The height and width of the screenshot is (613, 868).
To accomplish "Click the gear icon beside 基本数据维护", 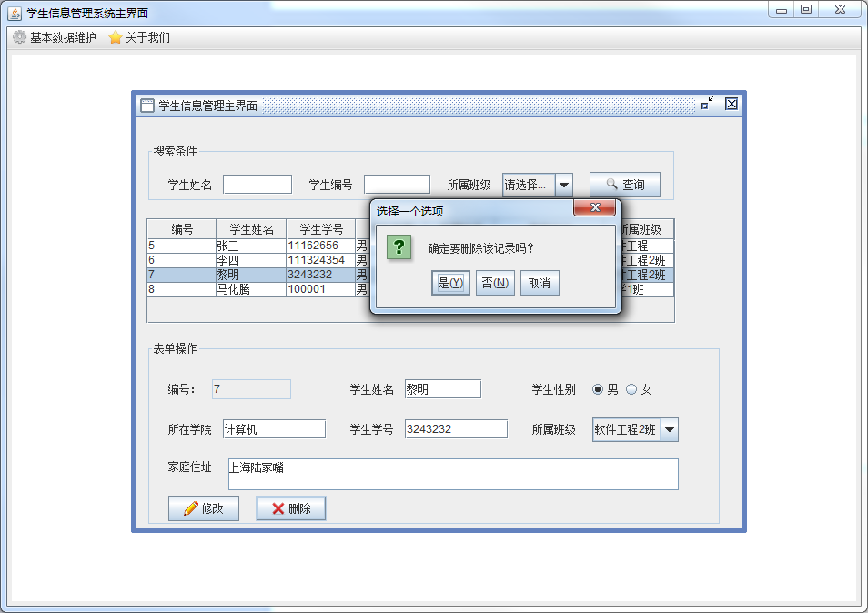I will 19,37.
